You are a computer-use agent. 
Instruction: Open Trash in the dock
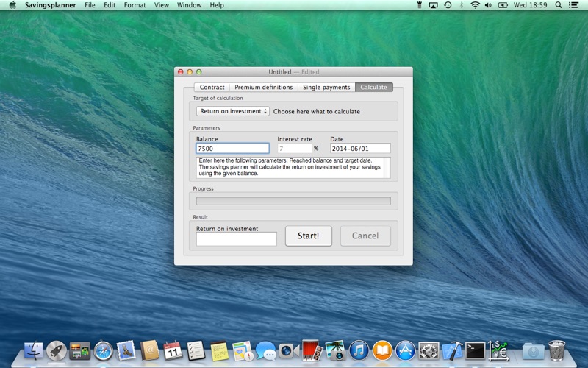click(556, 351)
